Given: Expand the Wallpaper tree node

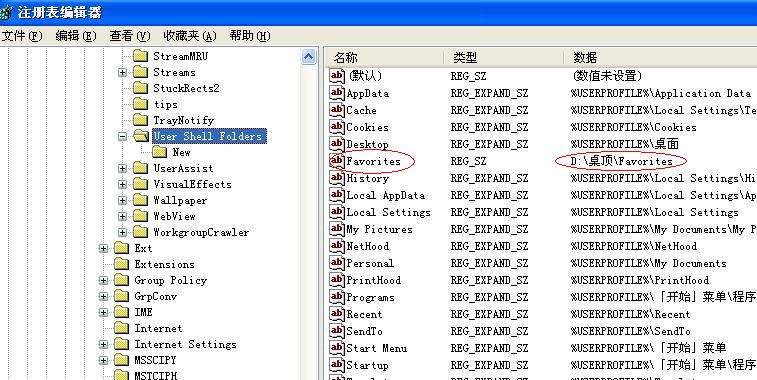Looking at the screenshot, I should [123, 200].
